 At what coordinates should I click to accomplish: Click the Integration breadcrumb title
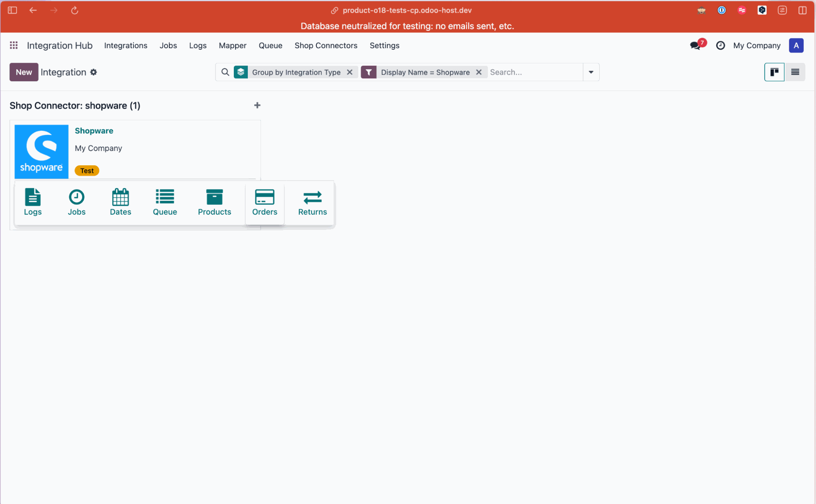(63, 72)
